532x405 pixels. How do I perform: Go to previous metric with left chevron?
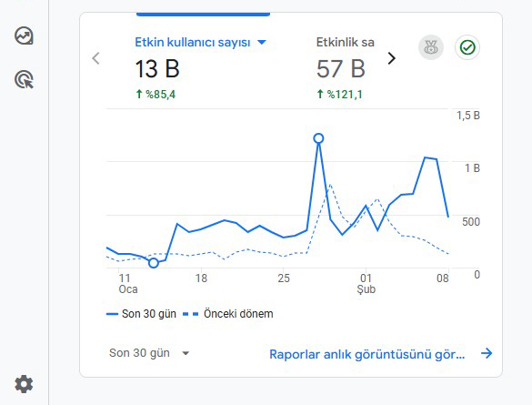[x=96, y=58]
